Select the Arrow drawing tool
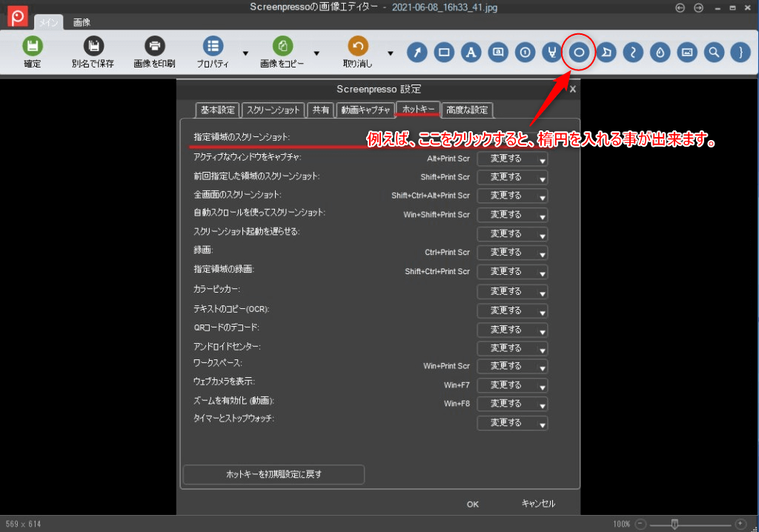759x532 pixels. [x=417, y=53]
